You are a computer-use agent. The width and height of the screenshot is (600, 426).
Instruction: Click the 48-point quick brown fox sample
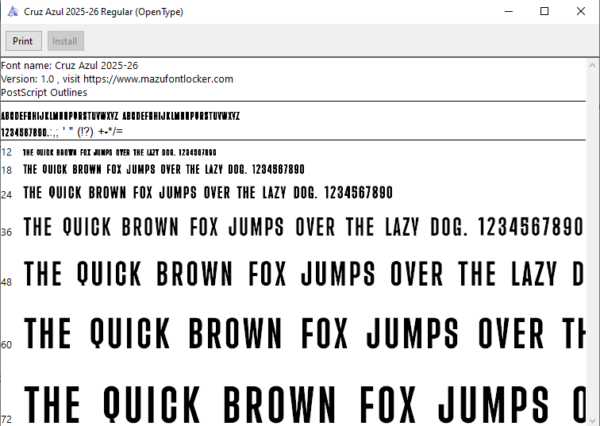(304, 274)
